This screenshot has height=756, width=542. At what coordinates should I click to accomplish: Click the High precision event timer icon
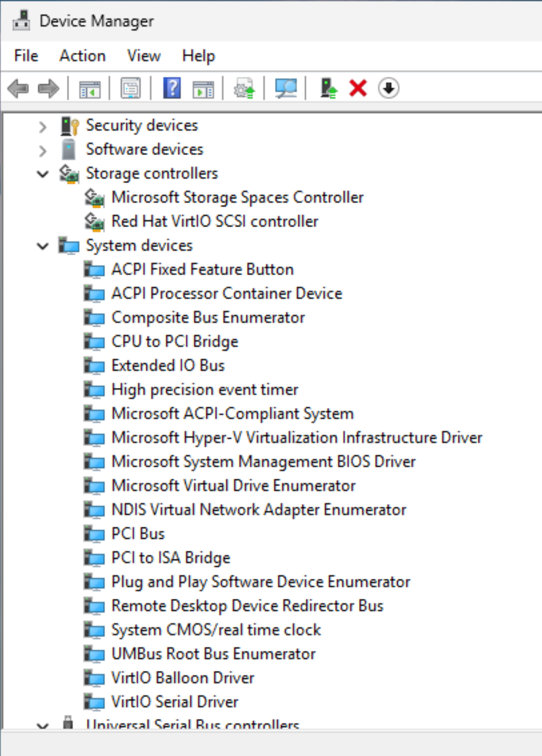point(94,390)
